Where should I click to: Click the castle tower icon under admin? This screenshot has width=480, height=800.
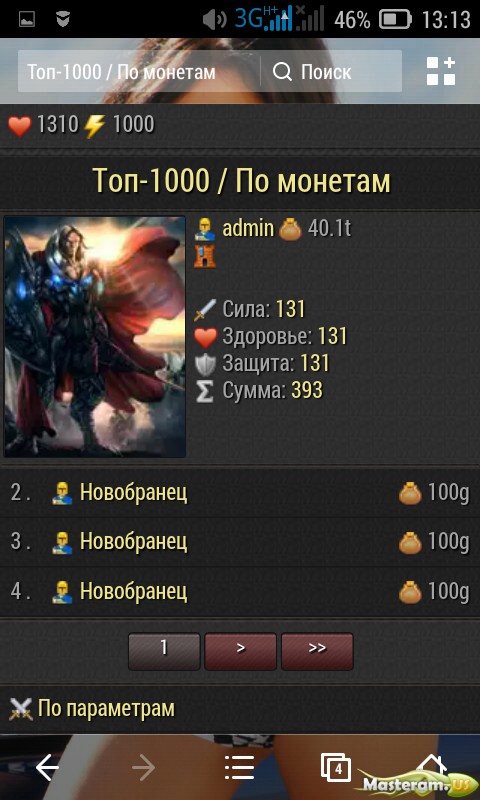click(x=205, y=256)
